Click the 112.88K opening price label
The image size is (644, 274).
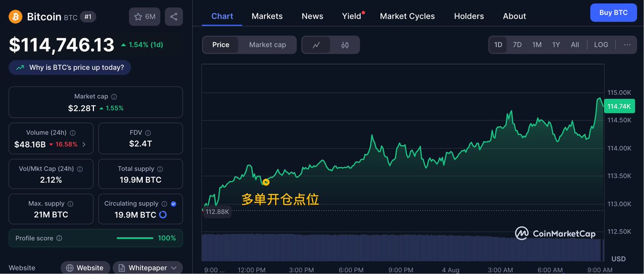click(x=218, y=212)
